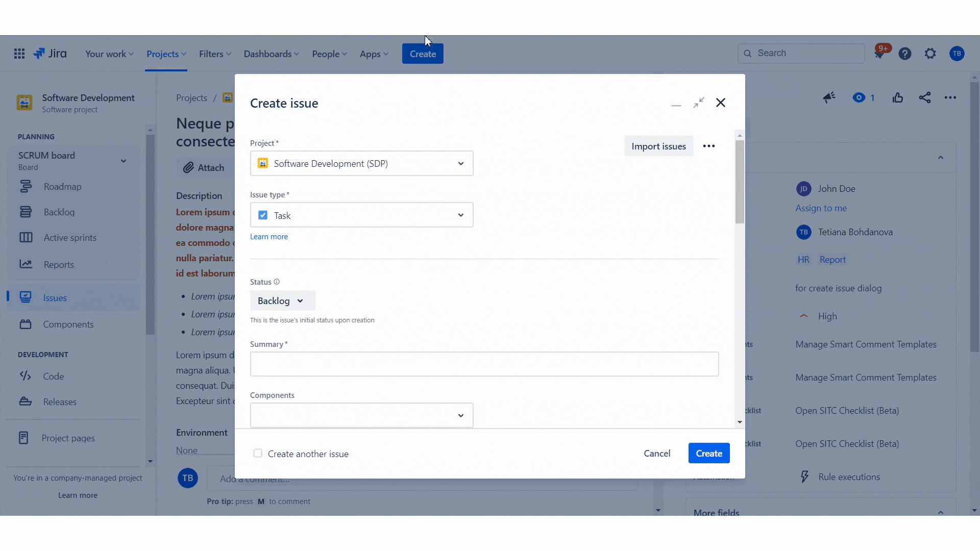Click the Learn more link under Issue type
Screen dimensions: 980x551
[269, 237]
